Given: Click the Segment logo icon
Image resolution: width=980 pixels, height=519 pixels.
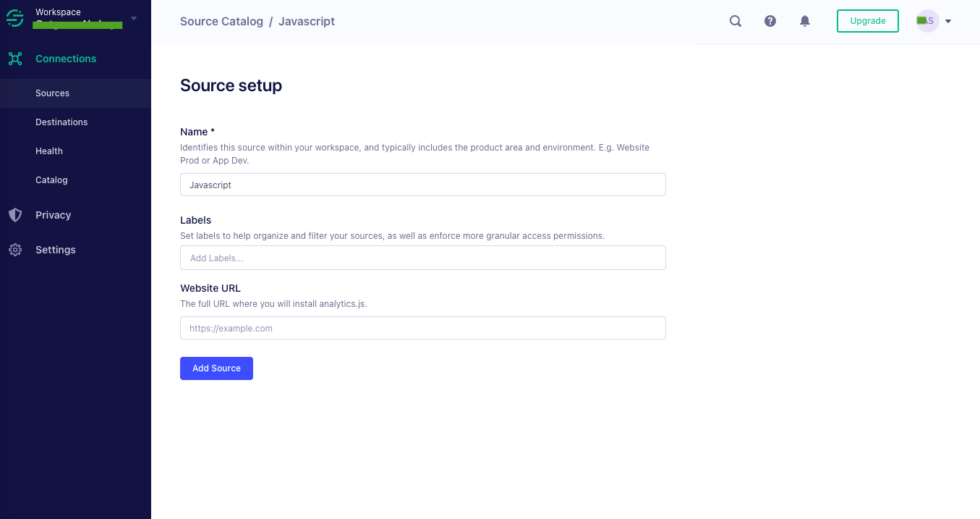Looking at the screenshot, I should click(15, 18).
